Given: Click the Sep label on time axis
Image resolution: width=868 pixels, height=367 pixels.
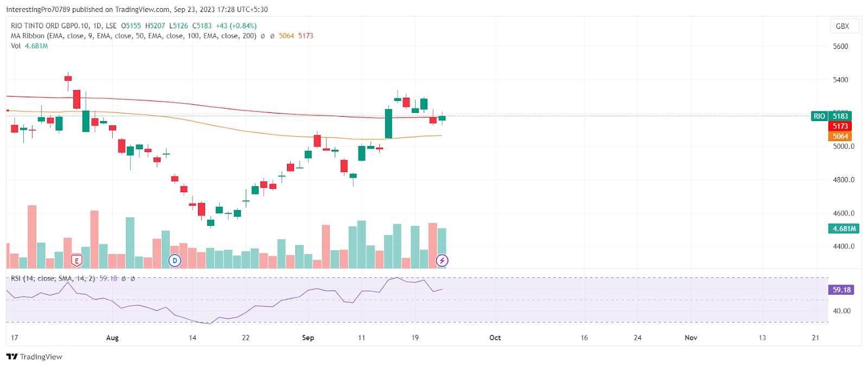Looking at the screenshot, I should (308, 338).
